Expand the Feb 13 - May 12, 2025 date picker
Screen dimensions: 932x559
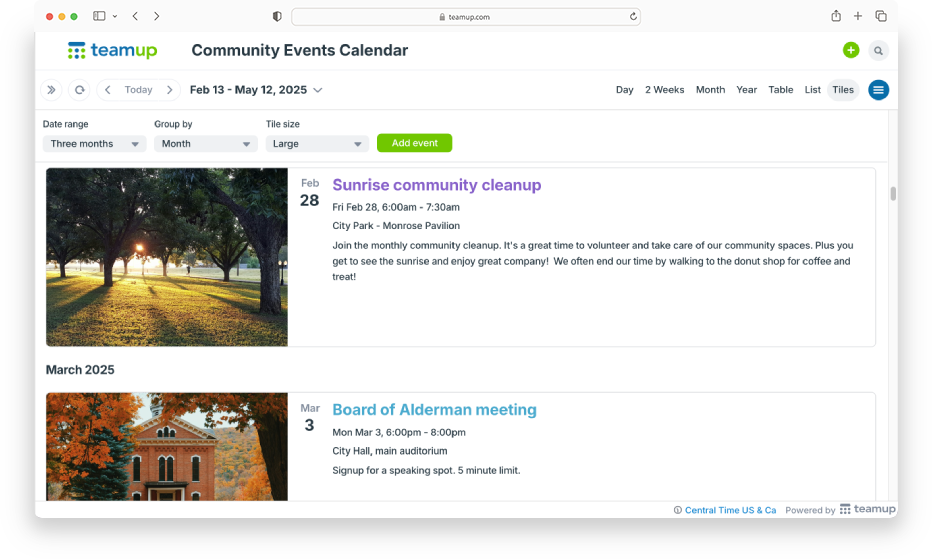tap(256, 90)
